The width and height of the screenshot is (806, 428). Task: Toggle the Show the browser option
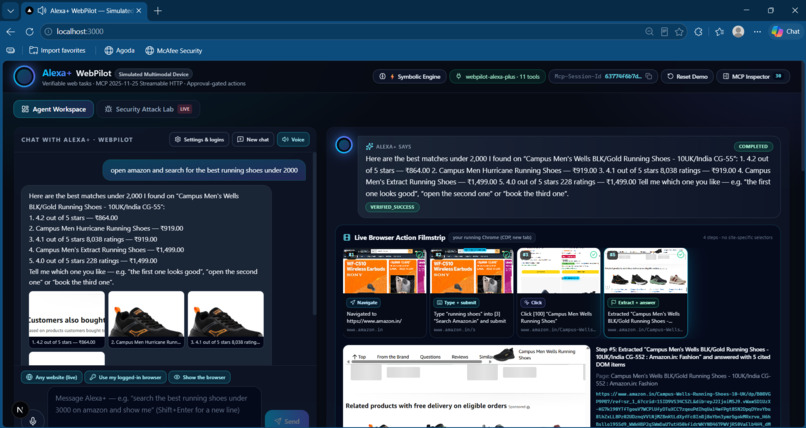(199, 377)
